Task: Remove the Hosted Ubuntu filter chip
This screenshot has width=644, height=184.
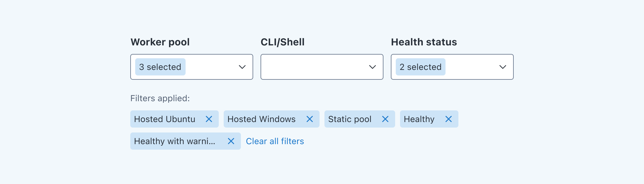Action: tap(209, 119)
